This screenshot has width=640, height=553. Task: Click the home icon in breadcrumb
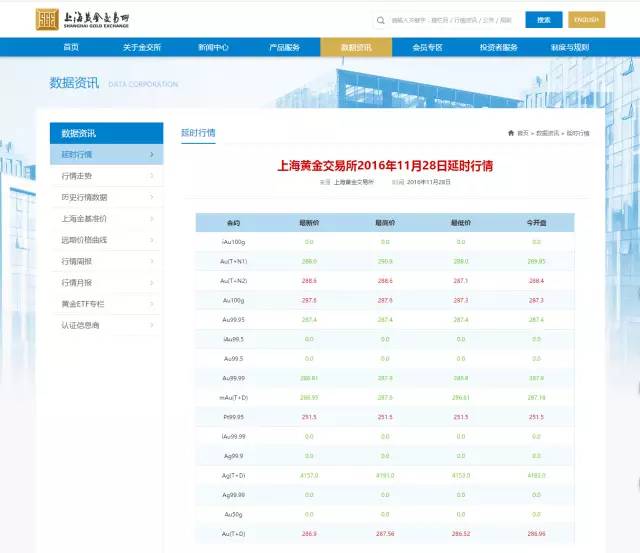tap(511, 133)
